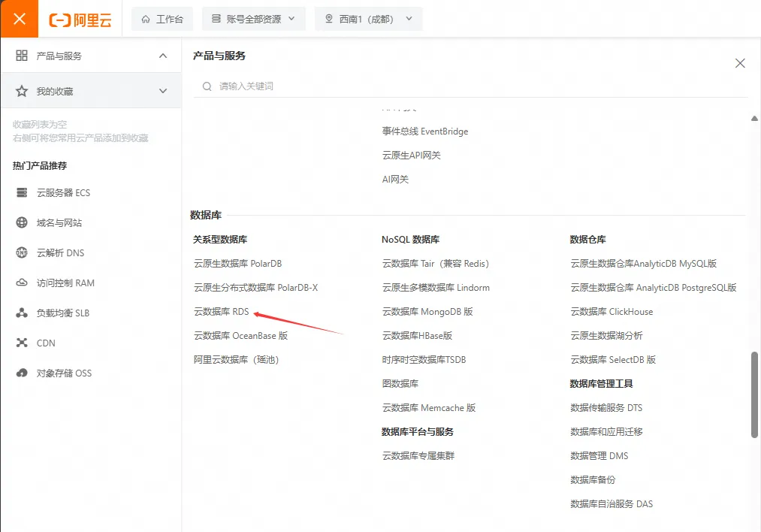Open 云数据库 OceanBase 版
This screenshot has height=532, width=761.
[x=240, y=335]
